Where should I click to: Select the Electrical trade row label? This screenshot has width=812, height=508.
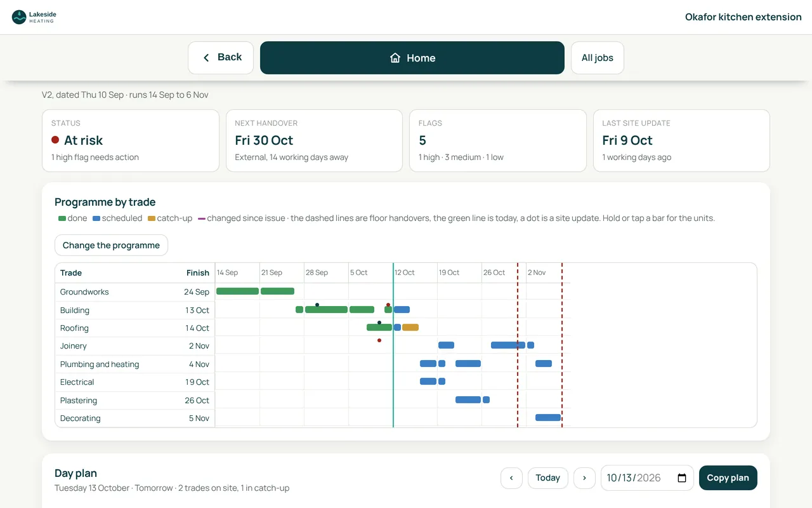77,382
